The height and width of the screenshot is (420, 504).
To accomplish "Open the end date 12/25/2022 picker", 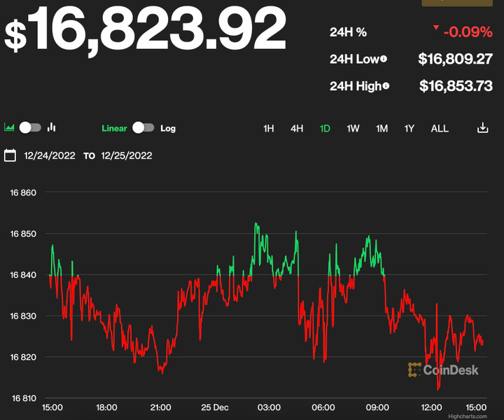I will (127, 155).
